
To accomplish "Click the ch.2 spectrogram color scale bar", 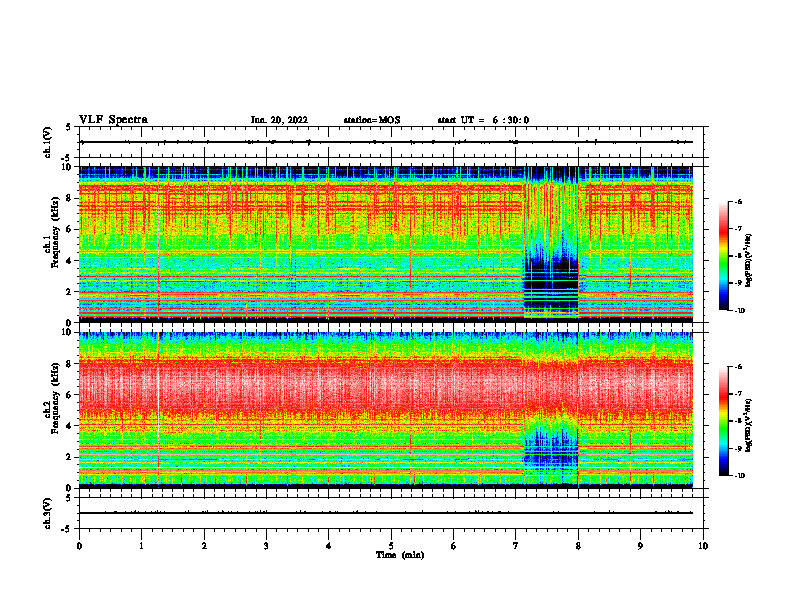I will [724, 421].
